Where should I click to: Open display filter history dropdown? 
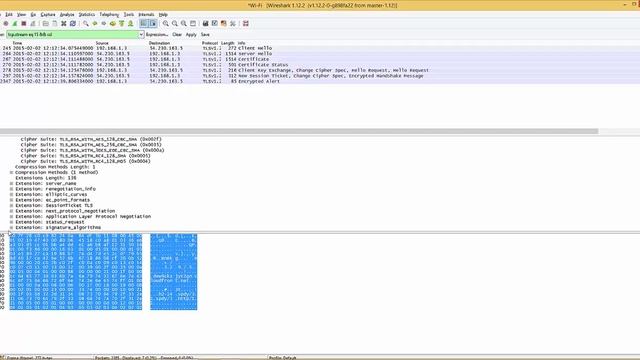(141, 35)
